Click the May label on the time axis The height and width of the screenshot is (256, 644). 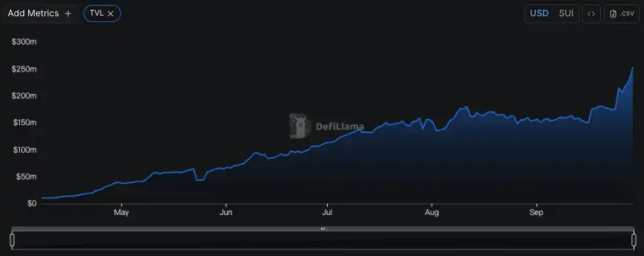[x=121, y=213]
